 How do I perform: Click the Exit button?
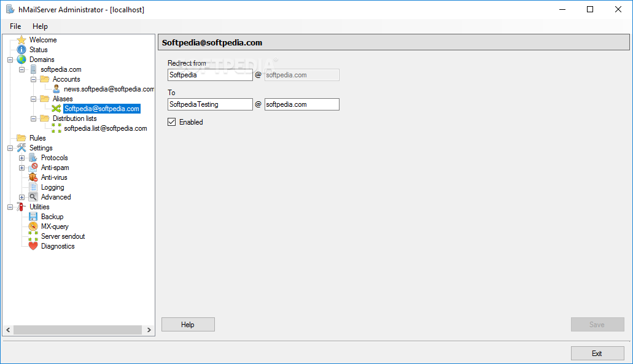pos(597,354)
